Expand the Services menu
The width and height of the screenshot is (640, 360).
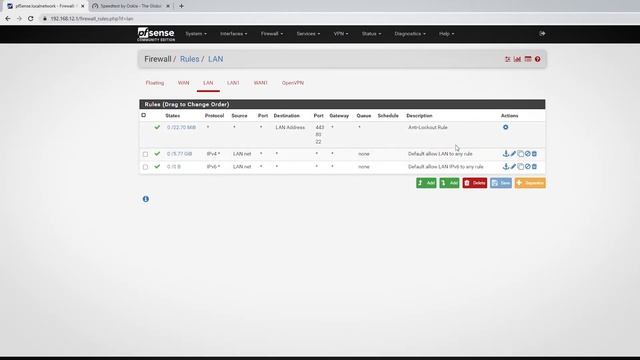(x=308, y=34)
